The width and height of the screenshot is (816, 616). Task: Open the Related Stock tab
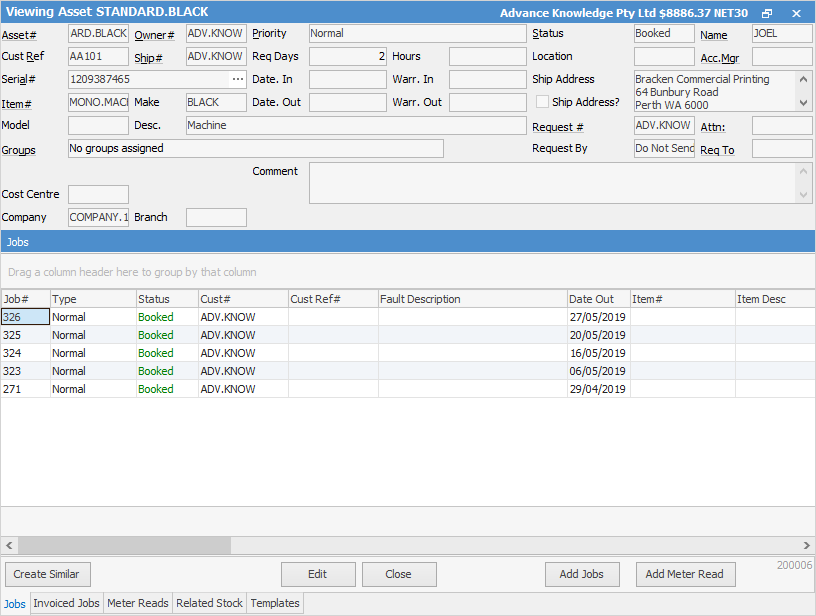point(209,604)
